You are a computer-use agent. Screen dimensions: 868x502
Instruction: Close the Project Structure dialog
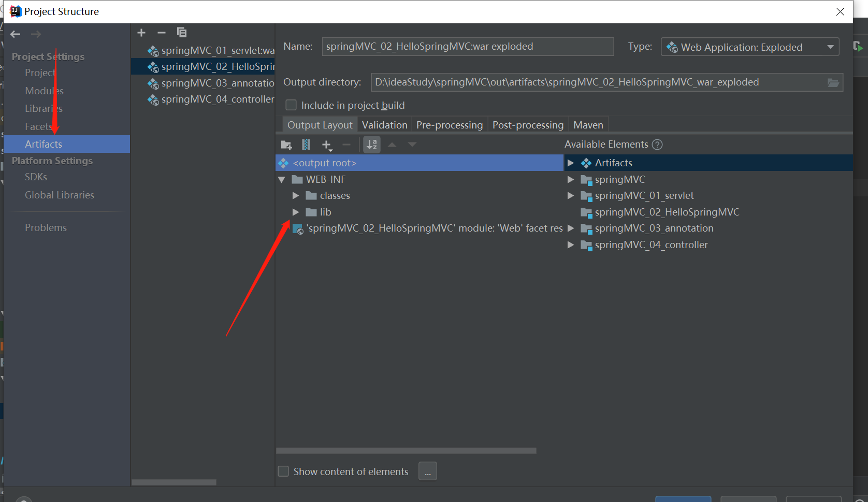point(840,11)
